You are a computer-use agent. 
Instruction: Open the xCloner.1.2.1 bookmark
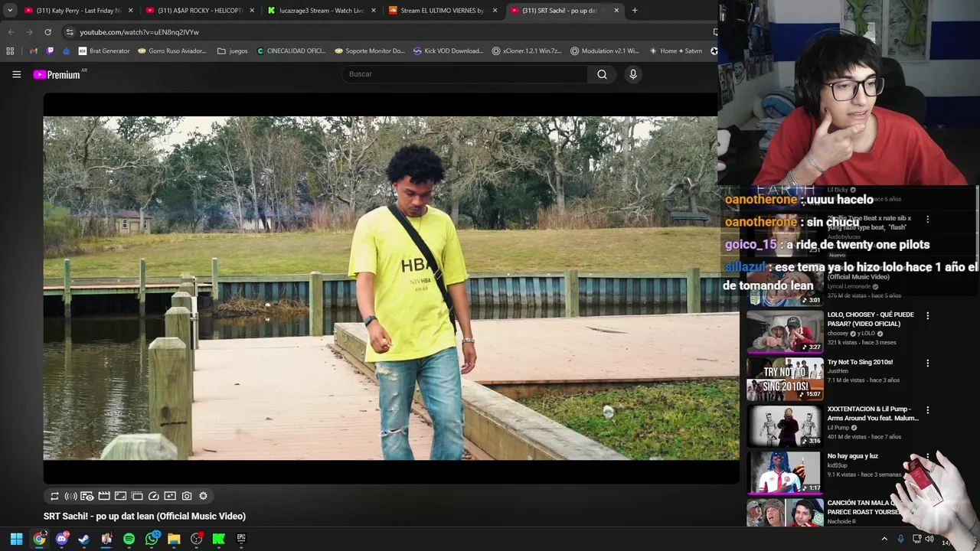point(527,51)
